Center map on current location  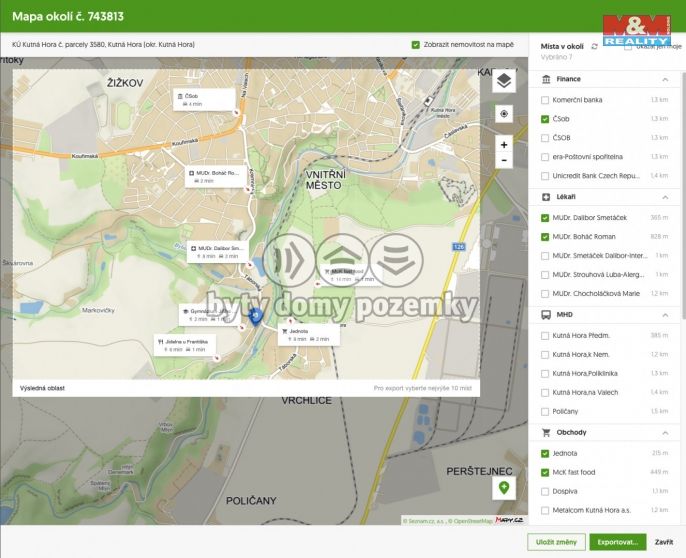coord(504,114)
